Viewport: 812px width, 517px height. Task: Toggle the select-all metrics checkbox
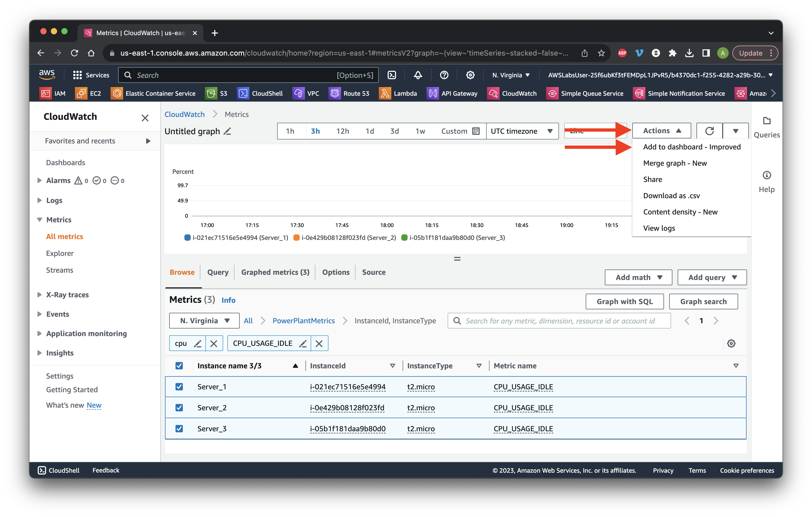coord(179,366)
